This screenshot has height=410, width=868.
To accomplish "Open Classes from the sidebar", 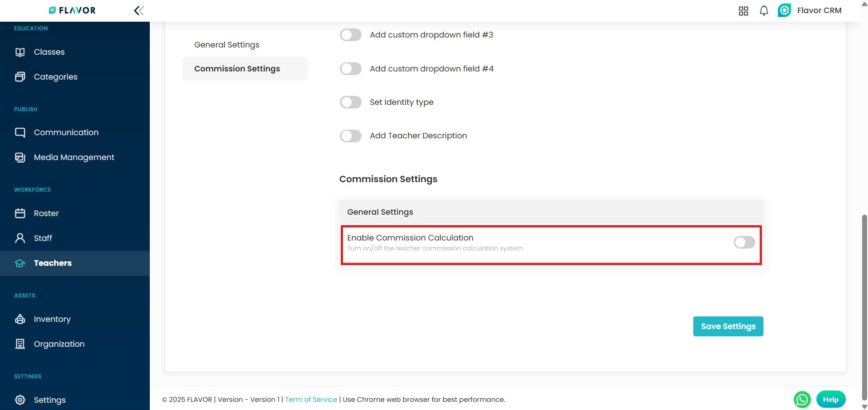I will (x=49, y=52).
